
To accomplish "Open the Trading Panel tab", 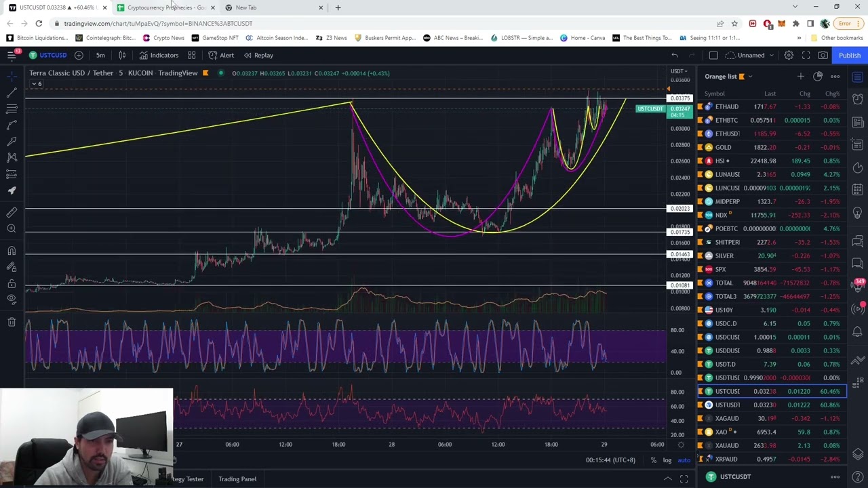I will point(237,479).
